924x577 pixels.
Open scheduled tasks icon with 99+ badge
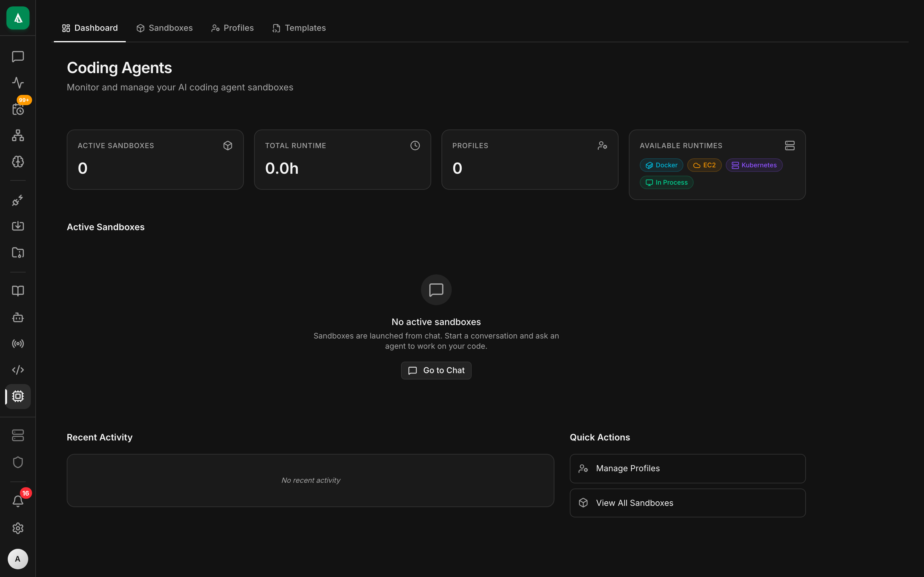(x=18, y=110)
